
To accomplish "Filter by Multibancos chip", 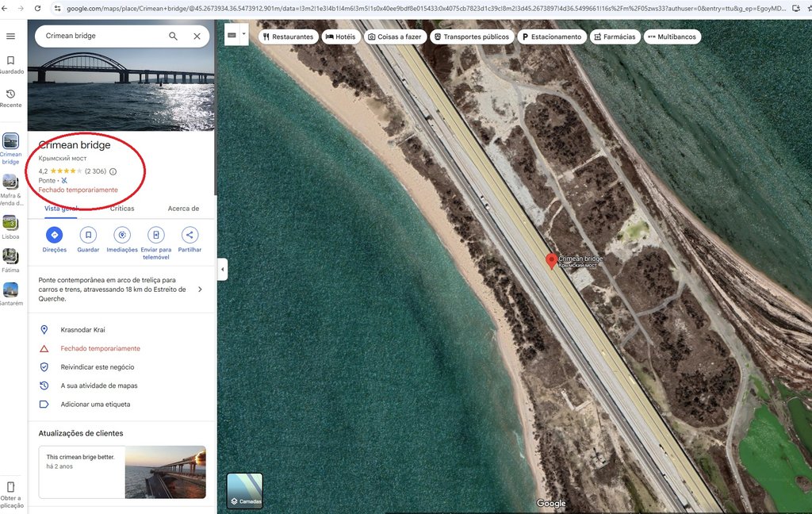I will [x=672, y=36].
